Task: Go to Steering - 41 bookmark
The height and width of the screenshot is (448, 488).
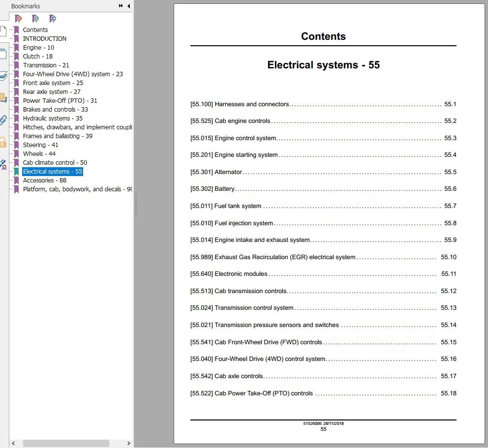Action: click(x=40, y=145)
